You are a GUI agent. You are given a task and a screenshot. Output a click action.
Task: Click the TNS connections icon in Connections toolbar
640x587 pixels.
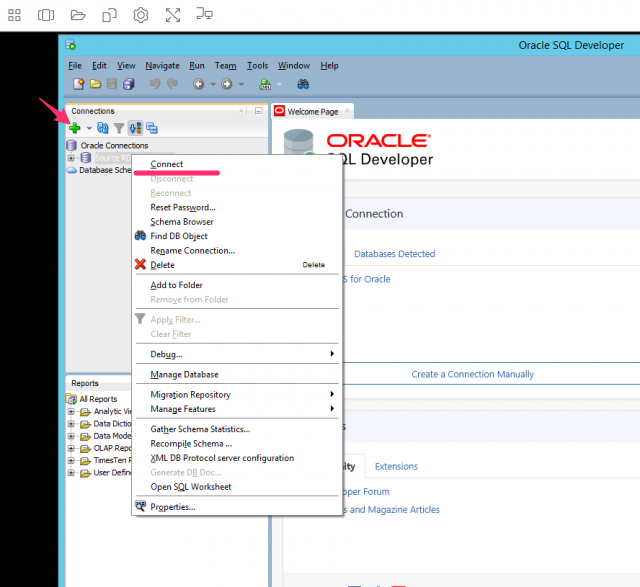pos(152,128)
